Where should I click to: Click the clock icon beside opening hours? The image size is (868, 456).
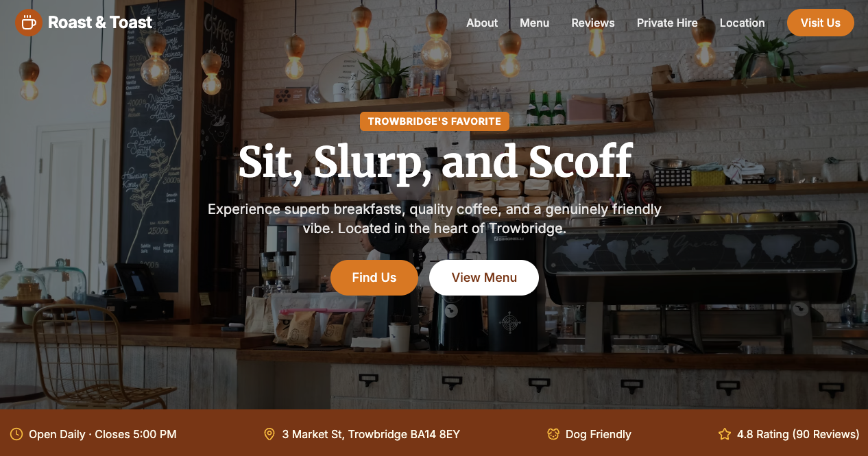coord(16,434)
